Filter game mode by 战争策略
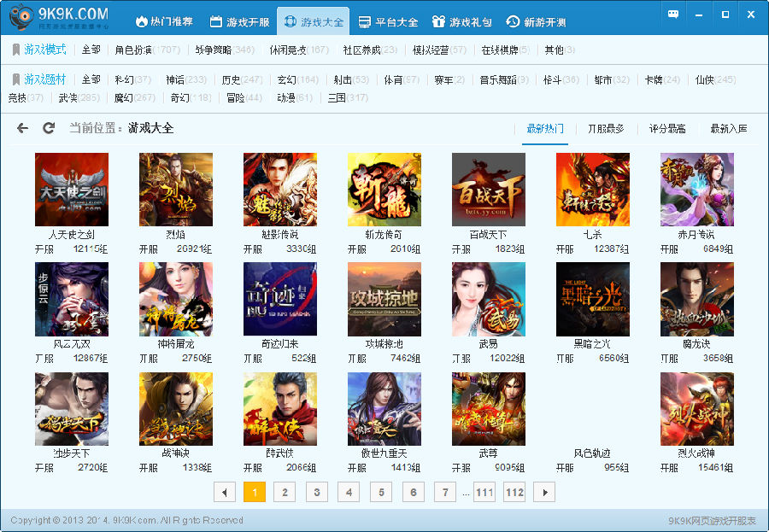 [225, 50]
